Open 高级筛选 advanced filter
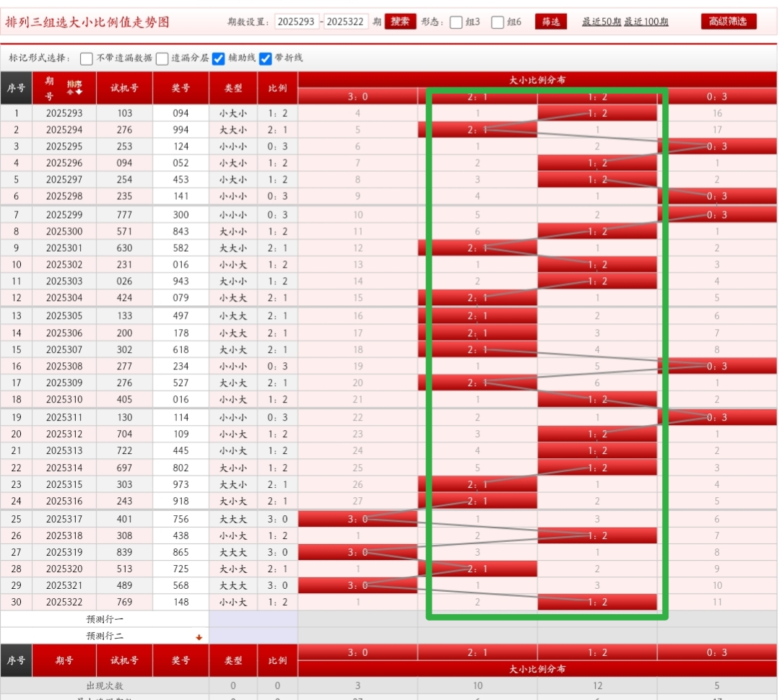779x700 pixels. click(x=728, y=22)
